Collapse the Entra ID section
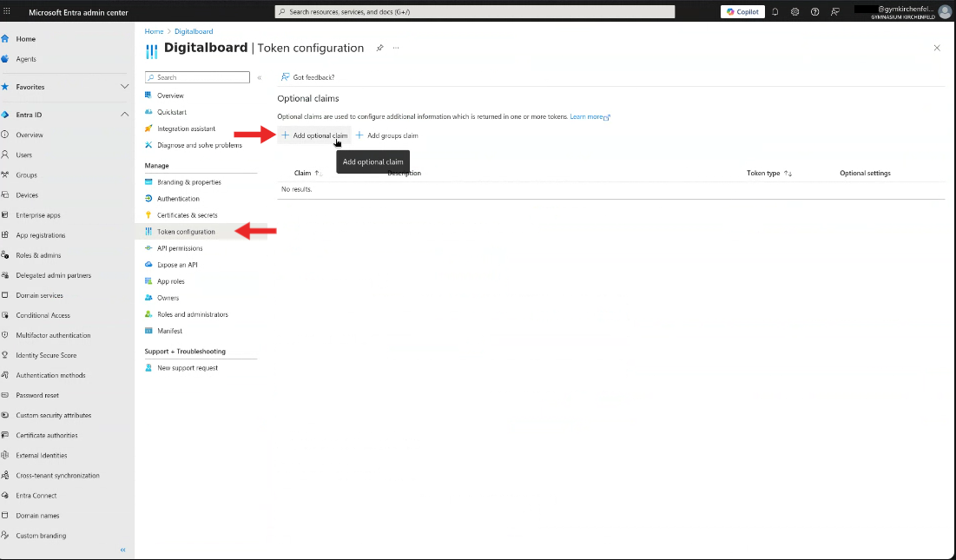 [124, 113]
